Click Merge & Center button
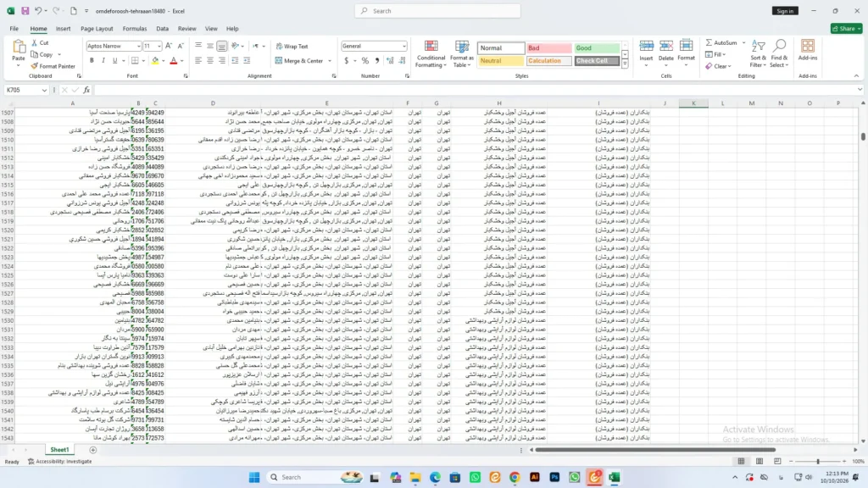The image size is (868, 488). pyautogui.click(x=299, y=61)
